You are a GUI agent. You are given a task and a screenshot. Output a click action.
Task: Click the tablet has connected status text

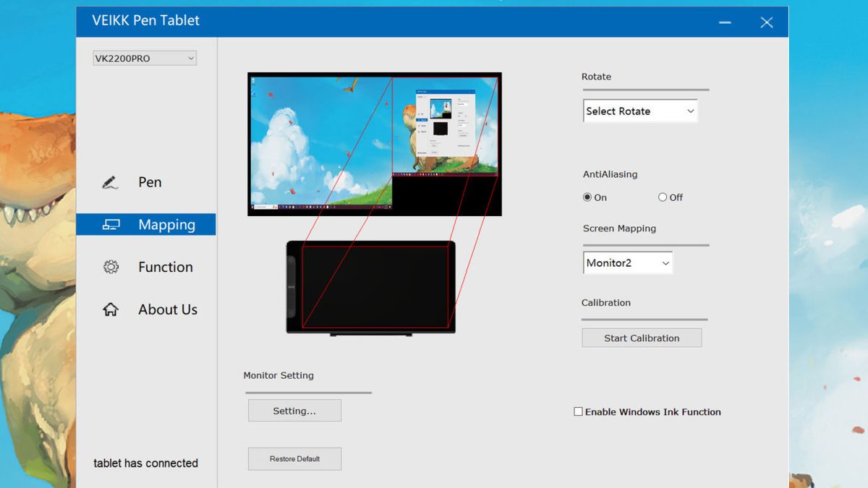point(145,463)
